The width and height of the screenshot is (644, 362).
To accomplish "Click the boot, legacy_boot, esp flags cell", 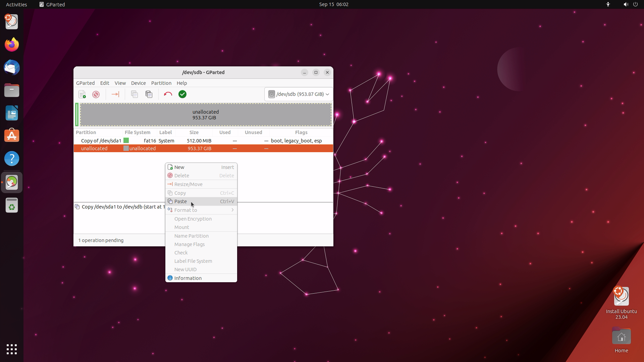I will click(297, 141).
